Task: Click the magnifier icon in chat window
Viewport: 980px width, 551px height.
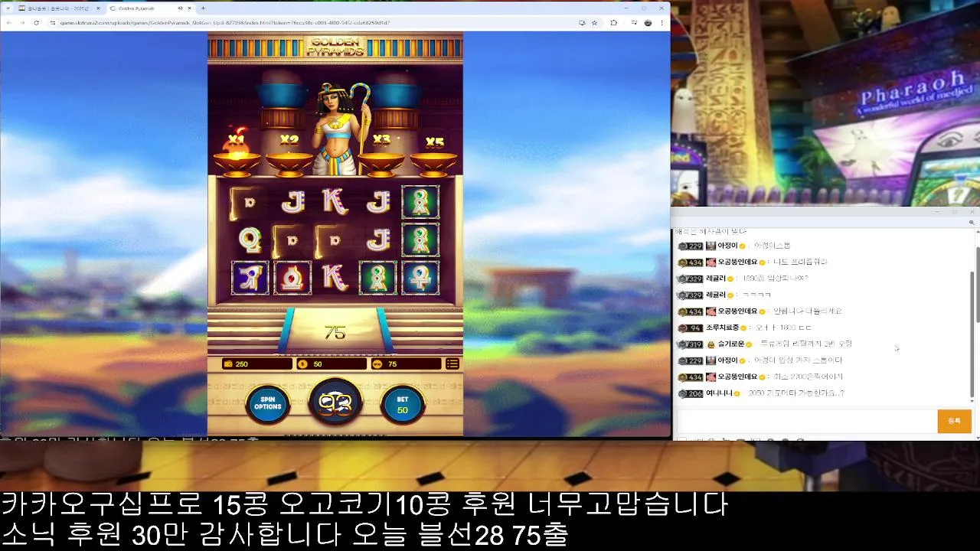Action: (x=972, y=223)
